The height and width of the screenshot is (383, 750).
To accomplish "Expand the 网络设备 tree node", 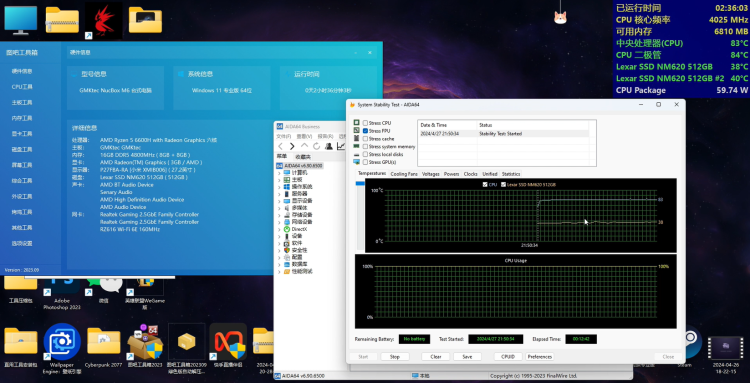I will (x=279, y=222).
